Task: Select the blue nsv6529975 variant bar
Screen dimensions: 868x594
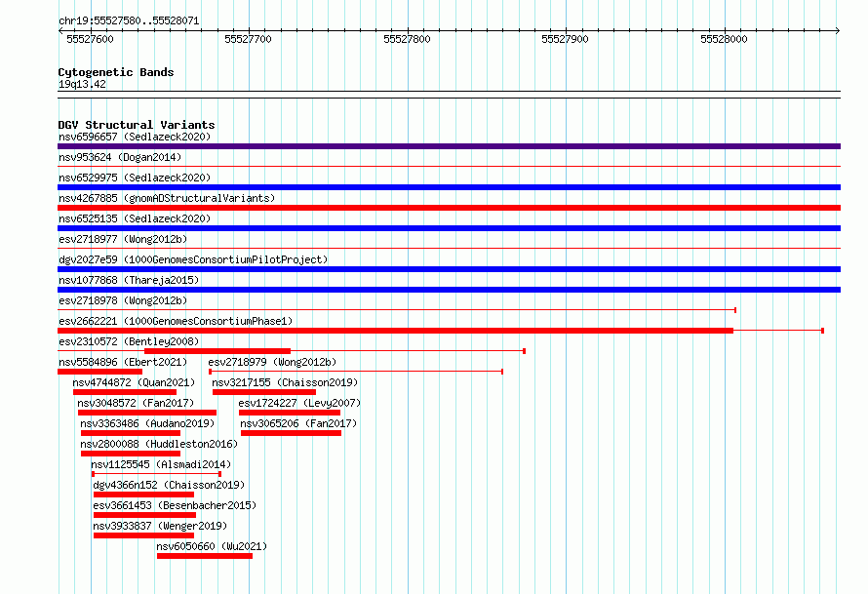Action: [x=449, y=187]
